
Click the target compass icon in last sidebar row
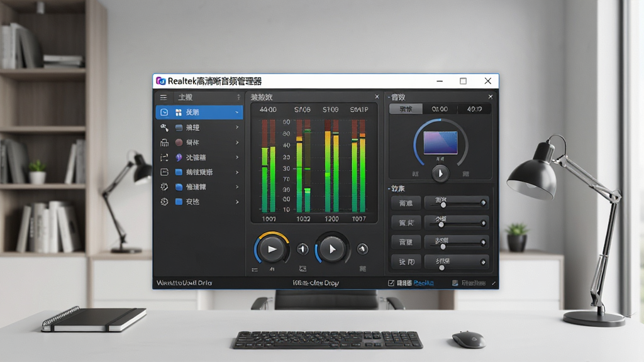point(164,202)
